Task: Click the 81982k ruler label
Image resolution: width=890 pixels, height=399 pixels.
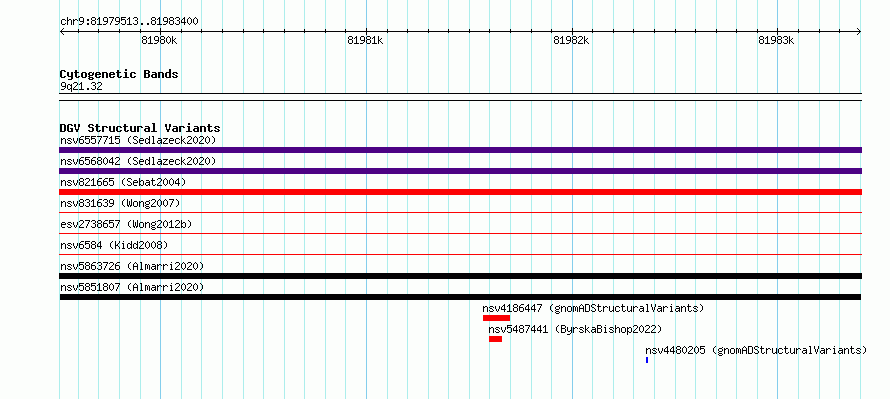Action: pyautogui.click(x=572, y=40)
